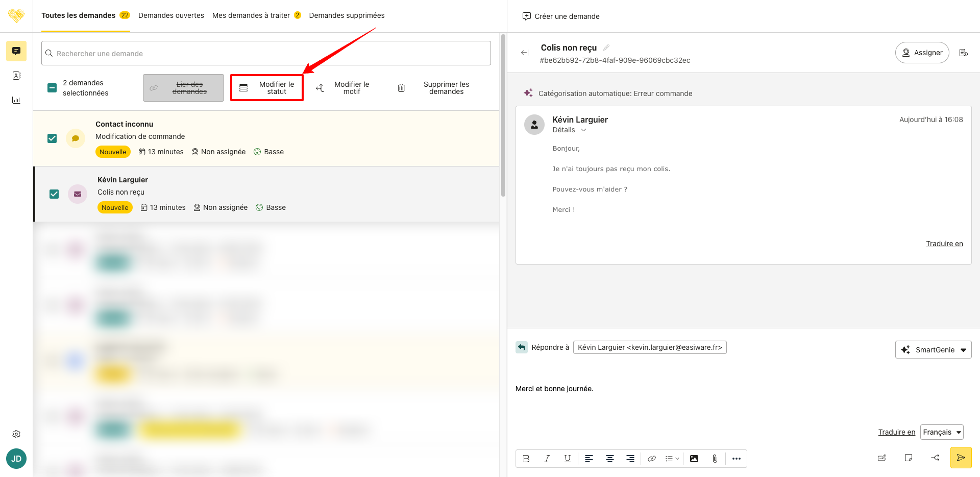The image size is (980, 477).
Task: Open the Demandes supprimées tab
Action: 347,15
